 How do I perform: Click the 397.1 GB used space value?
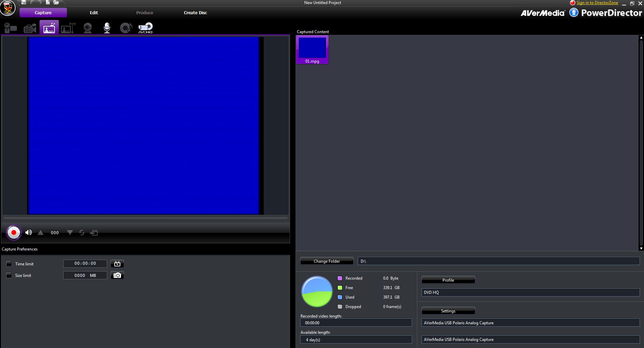click(x=391, y=297)
